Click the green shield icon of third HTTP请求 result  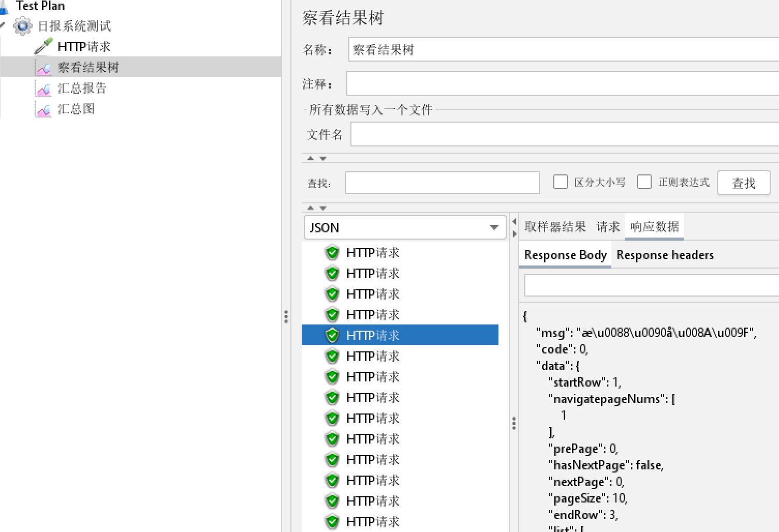click(332, 294)
